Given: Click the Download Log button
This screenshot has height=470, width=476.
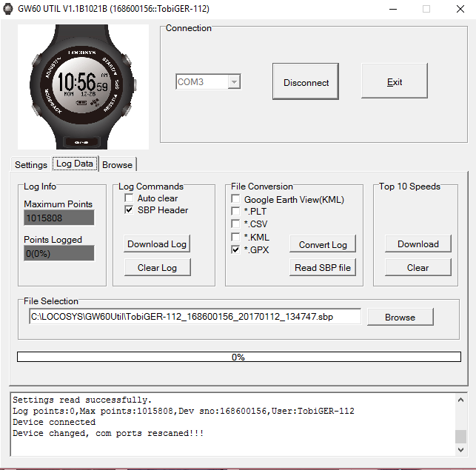Looking at the screenshot, I should tap(157, 244).
